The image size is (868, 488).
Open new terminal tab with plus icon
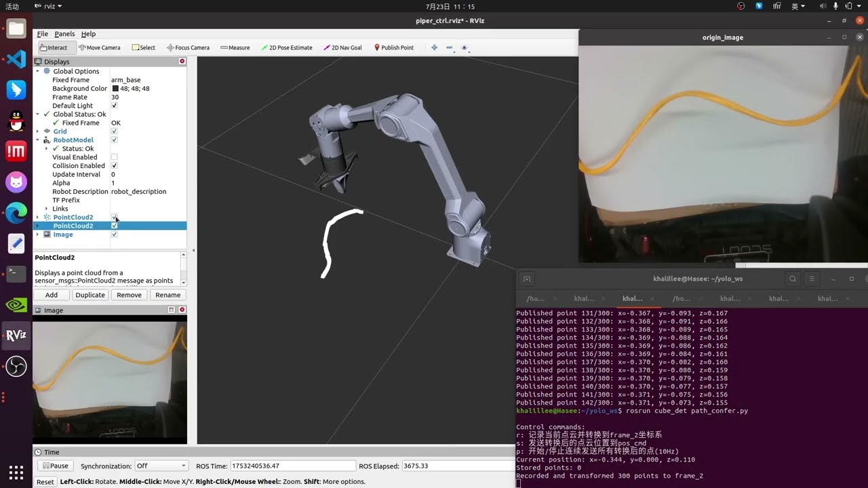coord(527,279)
